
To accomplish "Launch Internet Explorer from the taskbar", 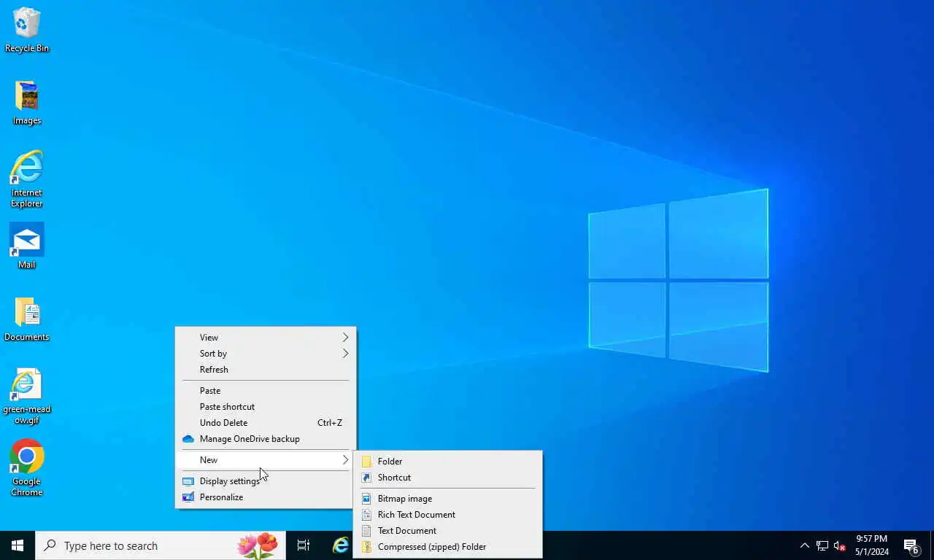I will point(341,545).
